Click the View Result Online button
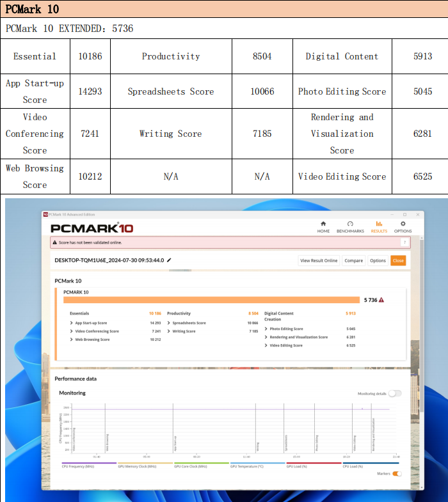The width and height of the screenshot is (448, 502). (319, 260)
